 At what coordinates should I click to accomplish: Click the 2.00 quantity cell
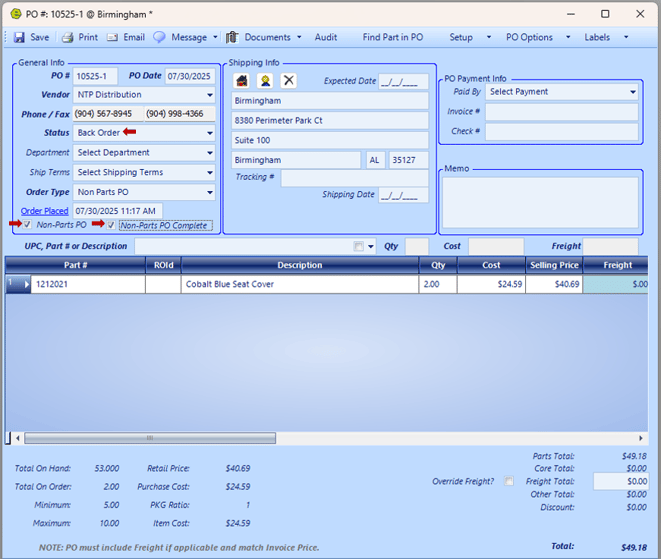coord(438,284)
